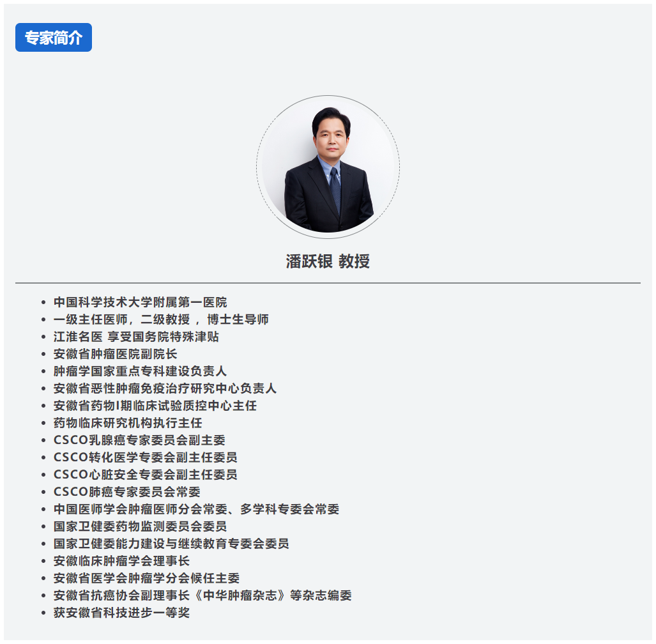Click the line 中国科学技术大学附属第一医院
Screen dimensions: 656x644
140,302
